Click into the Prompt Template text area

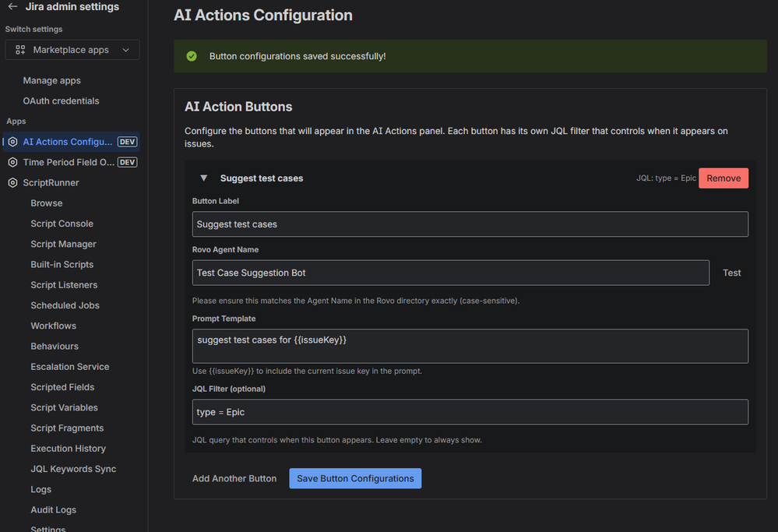point(470,346)
